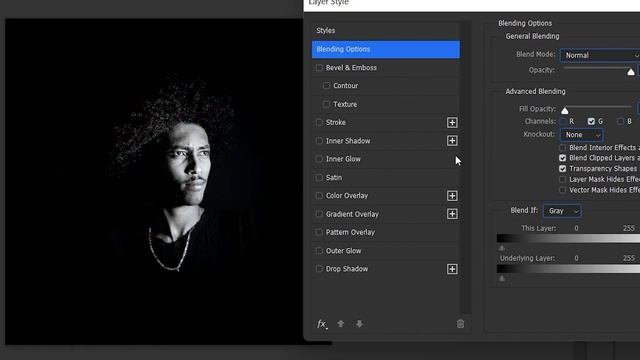Image resolution: width=640 pixels, height=360 pixels.
Task: Open Satin effect settings
Action: [x=334, y=178]
